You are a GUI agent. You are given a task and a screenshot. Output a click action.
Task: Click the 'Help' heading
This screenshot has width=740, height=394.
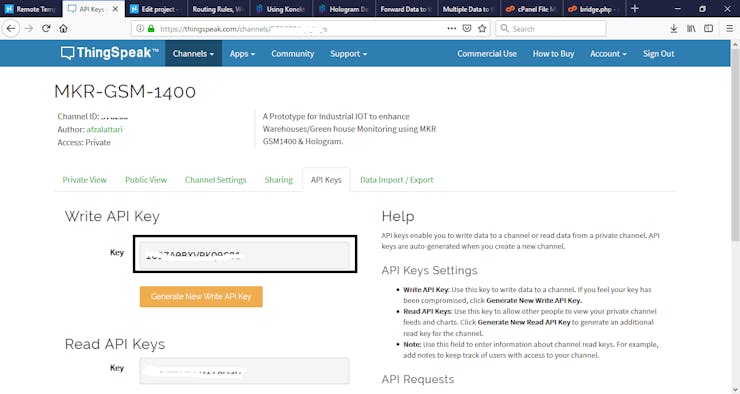(x=398, y=216)
